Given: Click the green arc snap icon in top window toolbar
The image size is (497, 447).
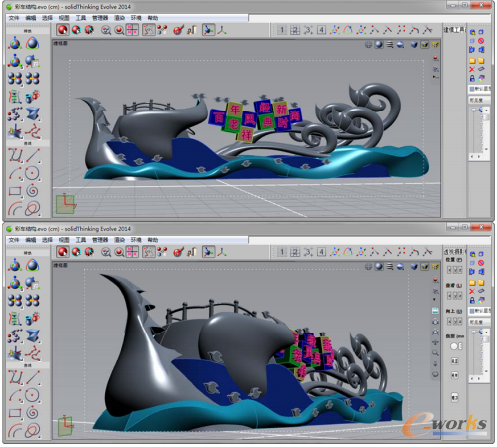Looking at the screenshot, I should click(x=348, y=30).
